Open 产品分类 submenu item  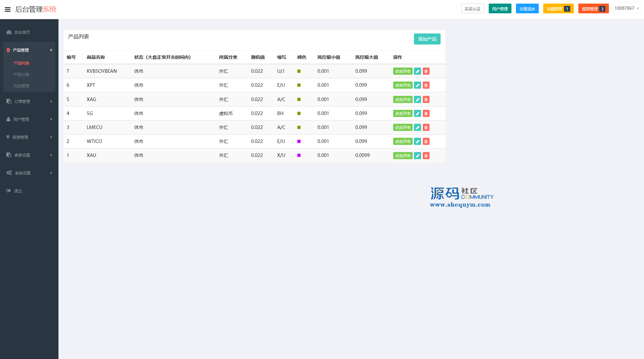21,75
